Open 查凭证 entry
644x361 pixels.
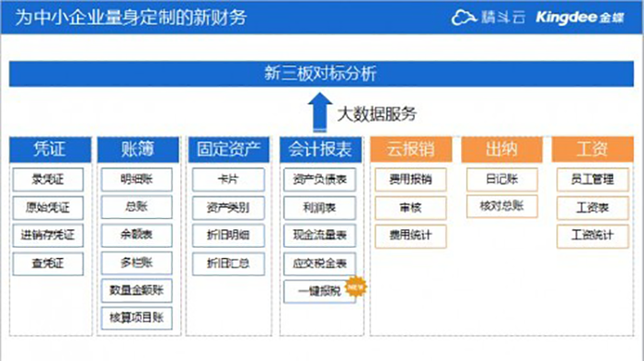(48, 263)
